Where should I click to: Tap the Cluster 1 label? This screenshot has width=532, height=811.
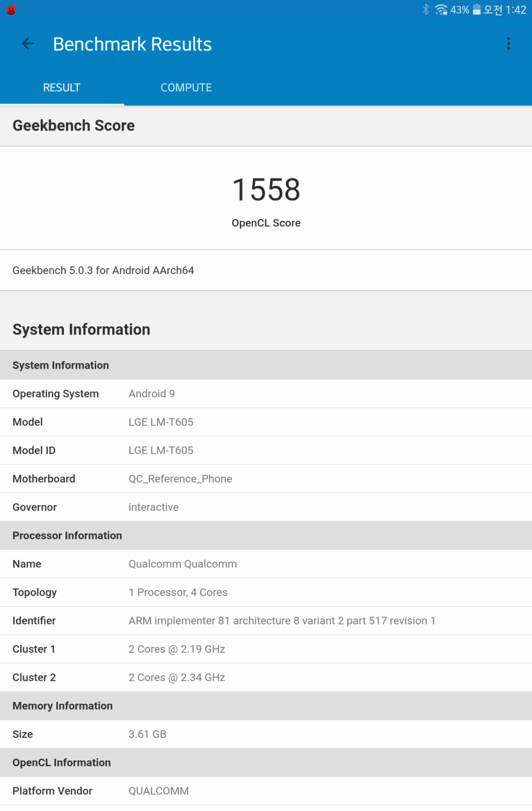34,649
